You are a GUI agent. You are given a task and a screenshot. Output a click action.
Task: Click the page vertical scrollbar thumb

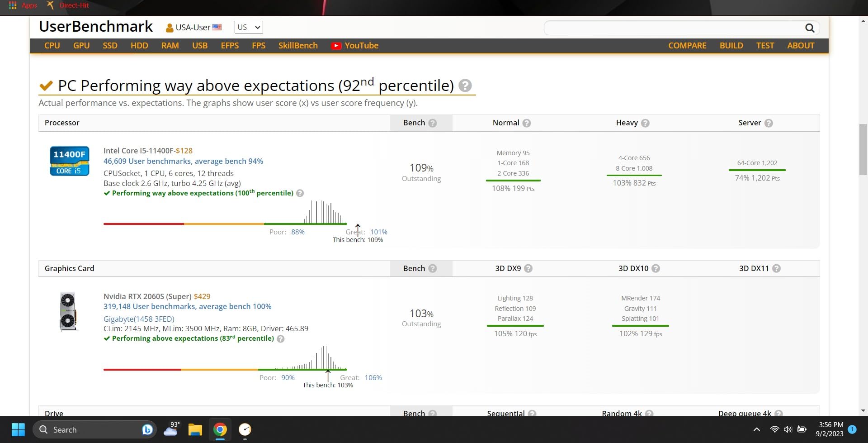(x=863, y=149)
